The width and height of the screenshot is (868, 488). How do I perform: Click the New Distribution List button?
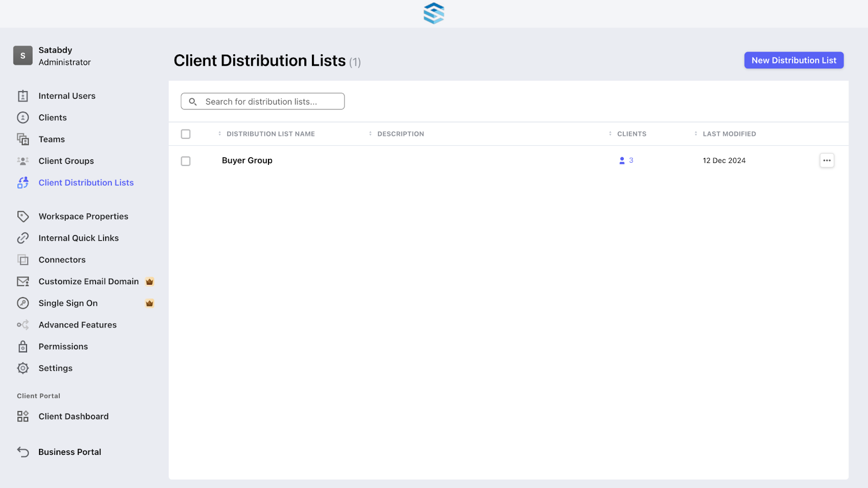[x=794, y=60]
